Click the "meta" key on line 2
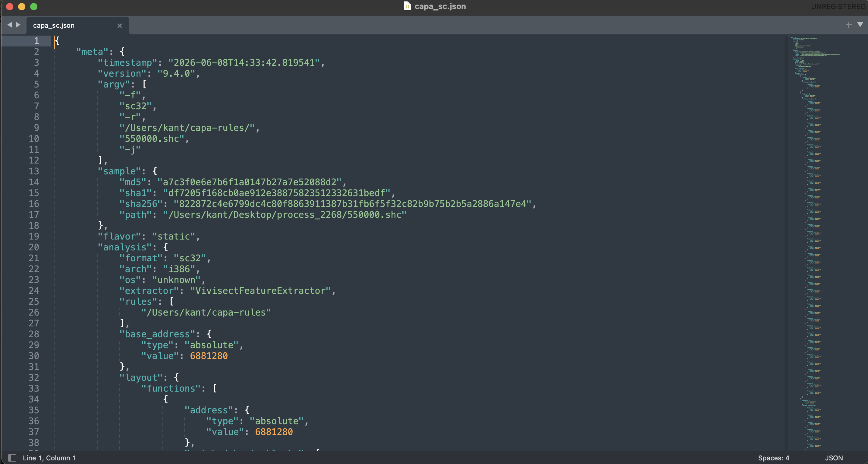 tap(92, 52)
